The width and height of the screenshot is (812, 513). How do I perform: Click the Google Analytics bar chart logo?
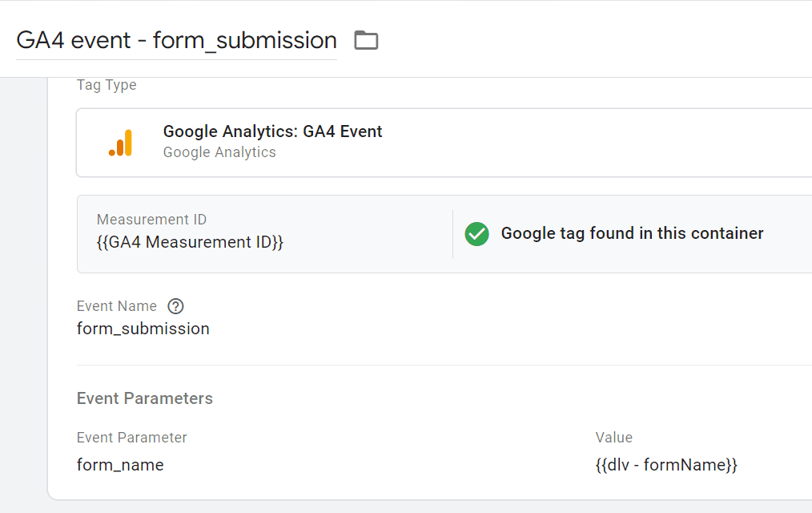pyautogui.click(x=121, y=143)
